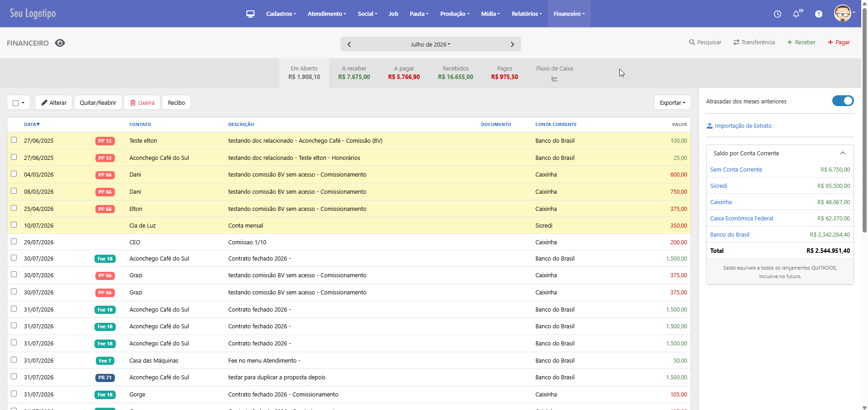Open the monitor dashboard icon
The width and height of the screenshot is (868, 410).
250,14
